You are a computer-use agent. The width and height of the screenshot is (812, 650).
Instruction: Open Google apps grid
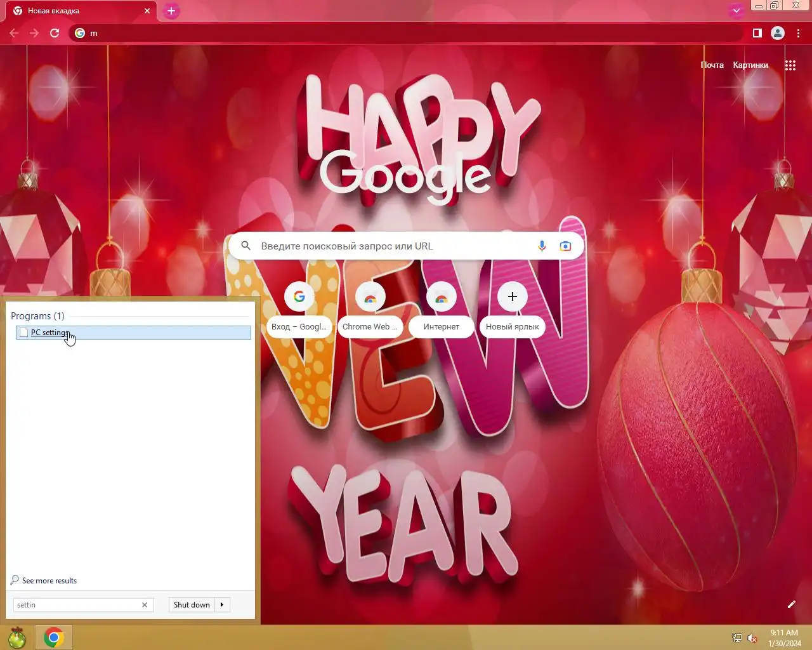(790, 65)
